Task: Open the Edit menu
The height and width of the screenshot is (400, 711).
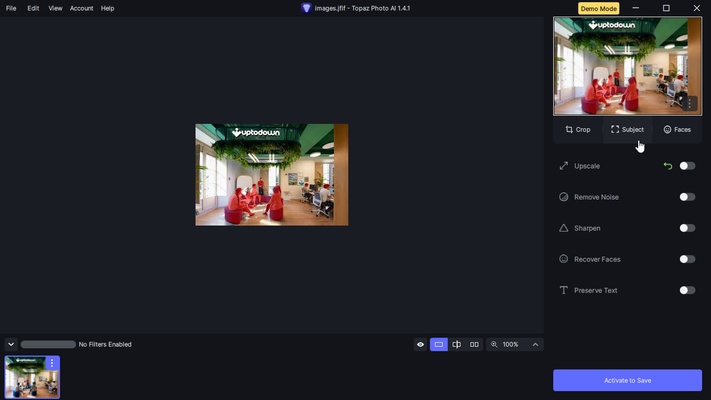Action: [33, 8]
